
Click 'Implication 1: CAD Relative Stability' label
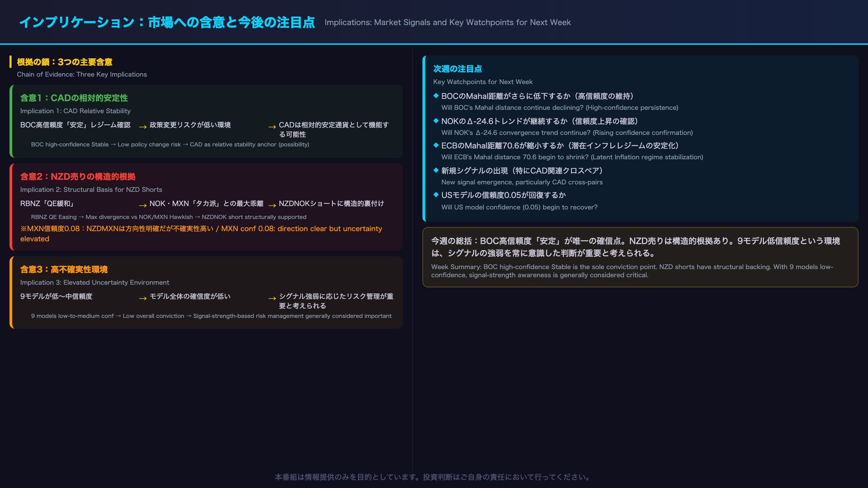point(75,111)
